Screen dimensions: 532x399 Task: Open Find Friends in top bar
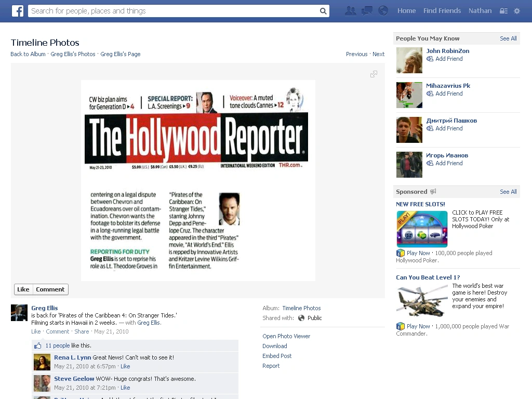442,11
